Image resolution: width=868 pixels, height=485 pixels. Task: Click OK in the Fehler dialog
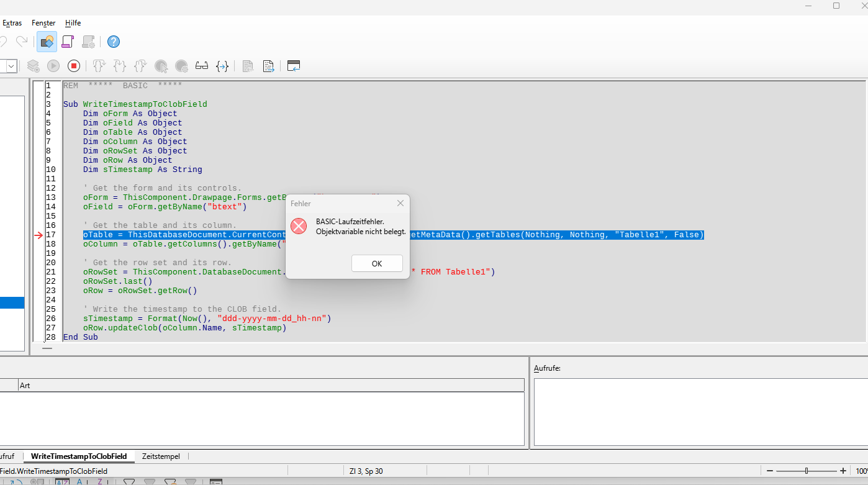[377, 263]
